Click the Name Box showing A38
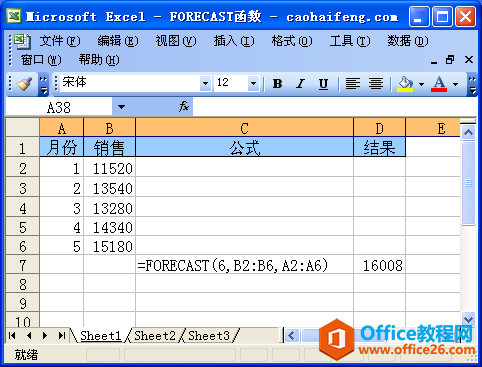The width and height of the screenshot is (482, 367). point(59,107)
